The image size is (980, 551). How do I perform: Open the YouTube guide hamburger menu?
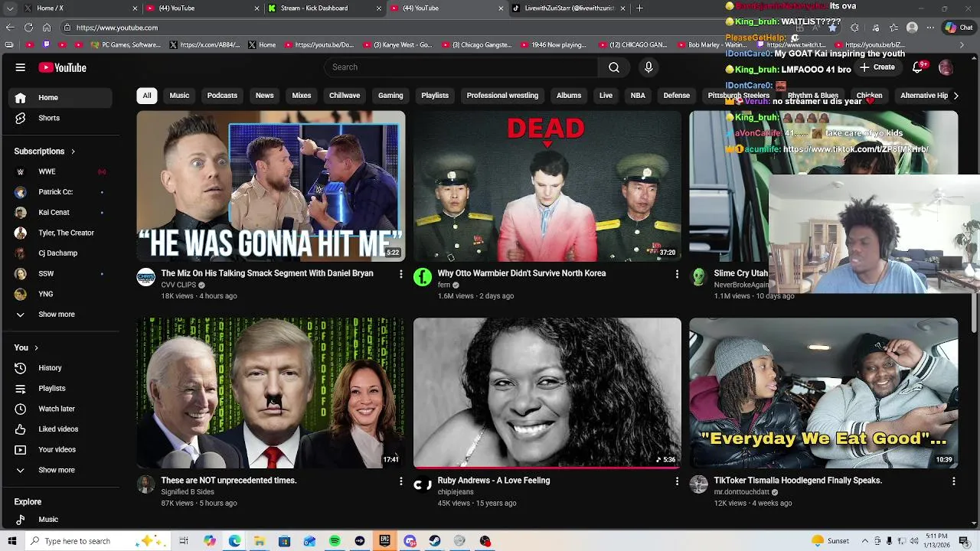(x=20, y=67)
